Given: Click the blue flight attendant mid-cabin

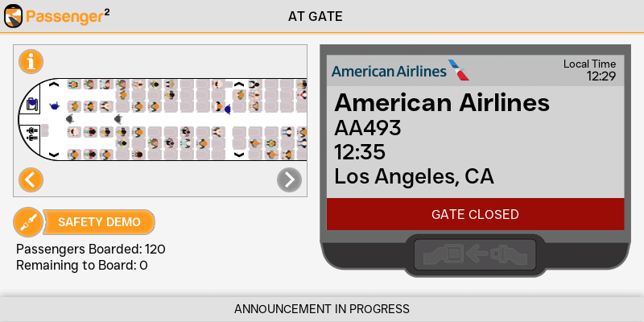Looking at the screenshot, I should pos(229,109).
